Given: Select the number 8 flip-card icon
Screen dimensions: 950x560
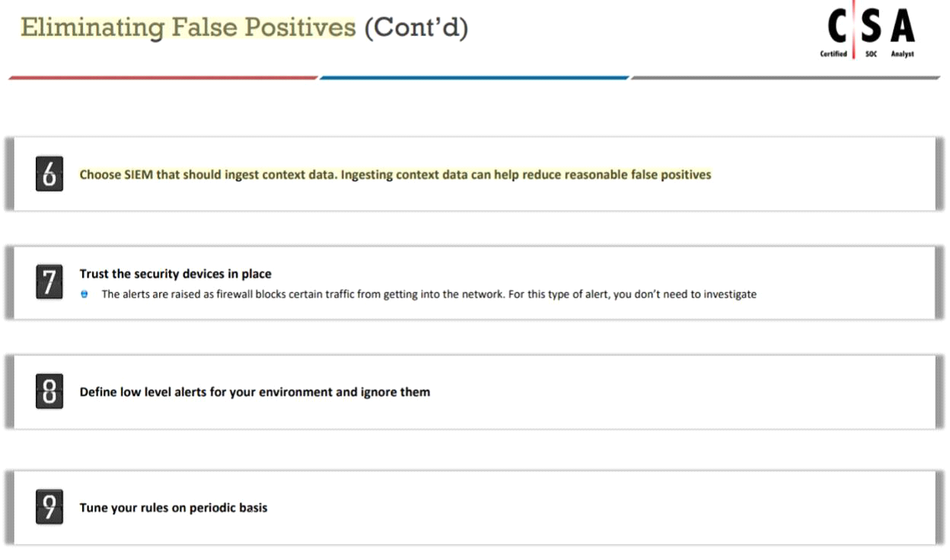Looking at the screenshot, I should click(x=49, y=392).
